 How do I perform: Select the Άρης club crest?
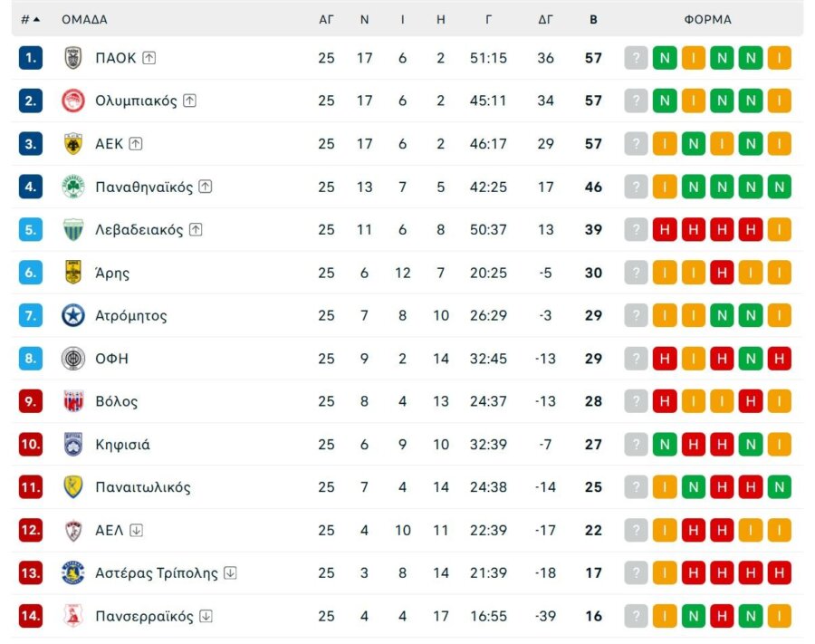[75, 272]
